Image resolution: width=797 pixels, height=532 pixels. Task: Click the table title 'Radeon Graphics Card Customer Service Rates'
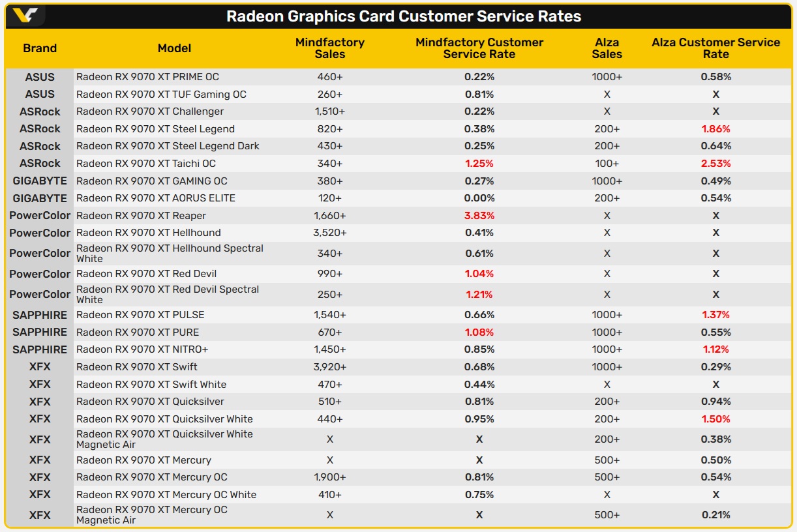[404, 16]
